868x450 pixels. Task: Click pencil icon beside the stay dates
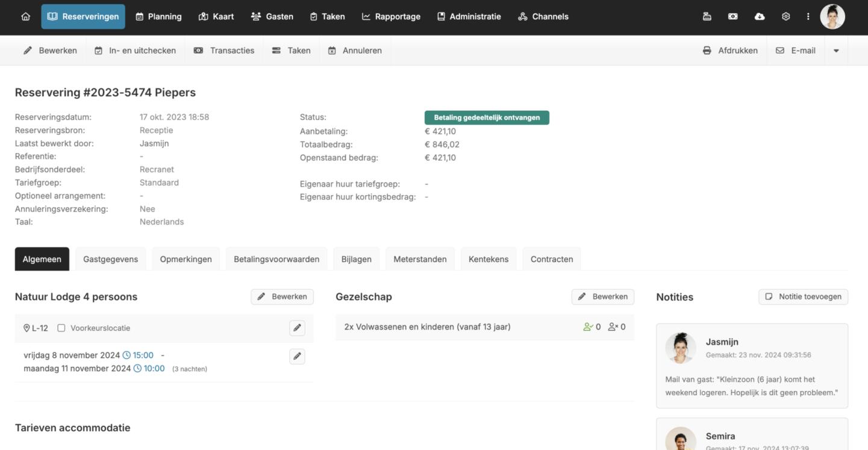[297, 357]
